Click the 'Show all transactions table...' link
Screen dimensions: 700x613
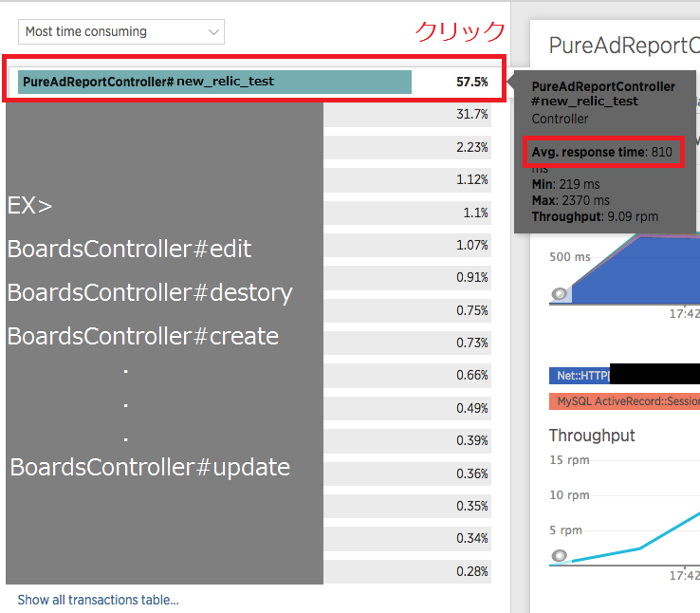98,600
